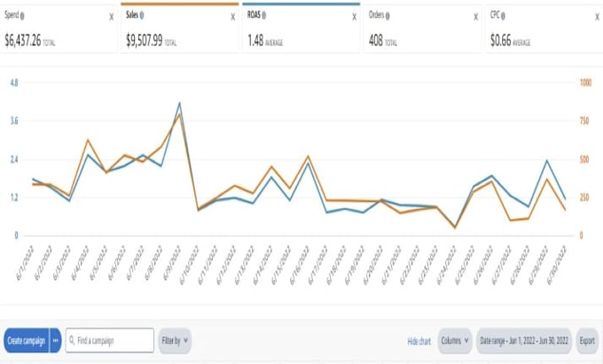The width and height of the screenshot is (603, 364).
Task: Select the Spend metric card
Action: pos(59,29)
